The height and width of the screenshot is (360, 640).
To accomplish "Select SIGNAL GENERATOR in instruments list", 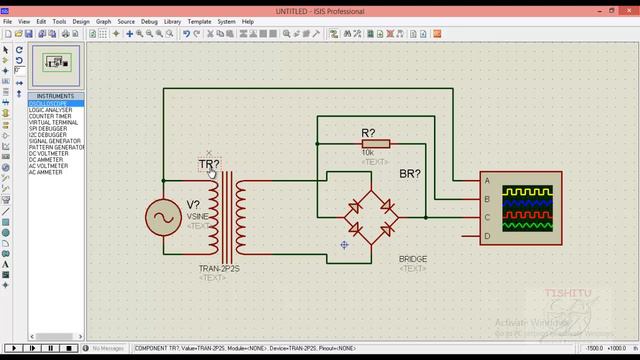I will 56,141.
